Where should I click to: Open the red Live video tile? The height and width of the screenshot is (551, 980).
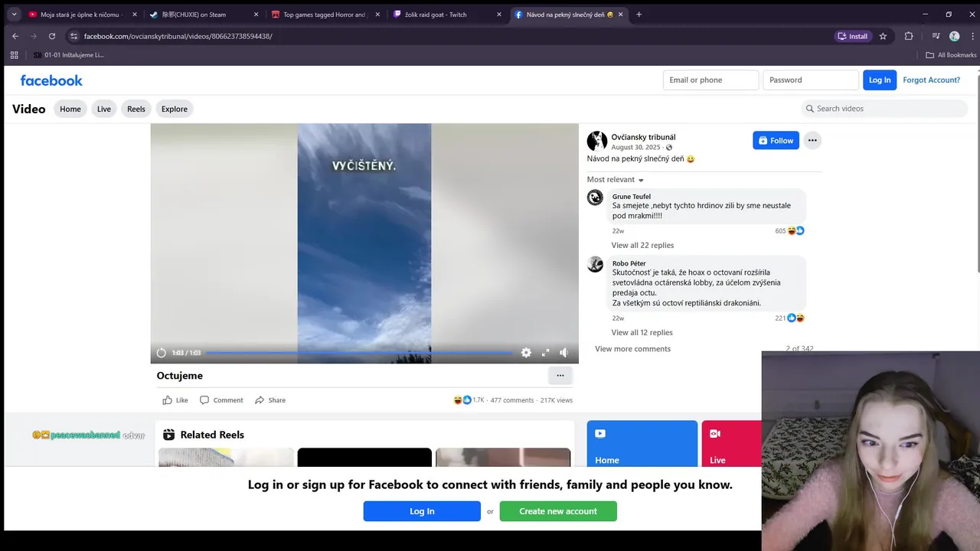(x=731, y=444)
